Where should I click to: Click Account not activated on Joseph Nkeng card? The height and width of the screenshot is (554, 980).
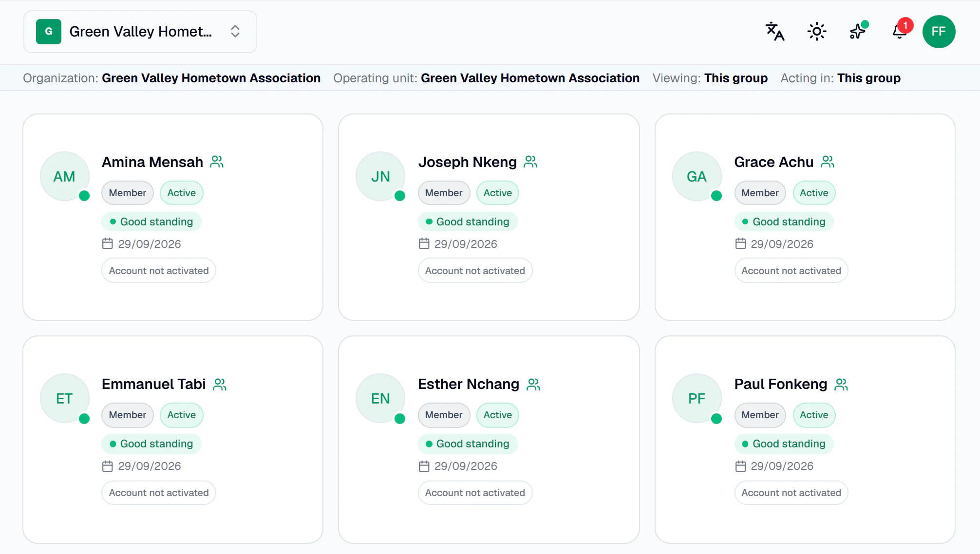coord(475,271)
